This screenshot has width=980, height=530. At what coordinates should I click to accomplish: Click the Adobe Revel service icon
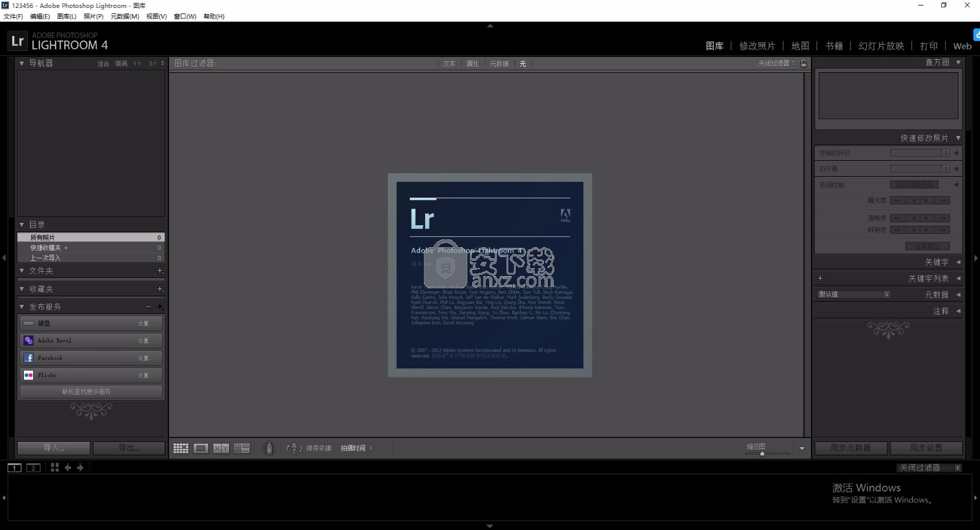coord(29,340)
